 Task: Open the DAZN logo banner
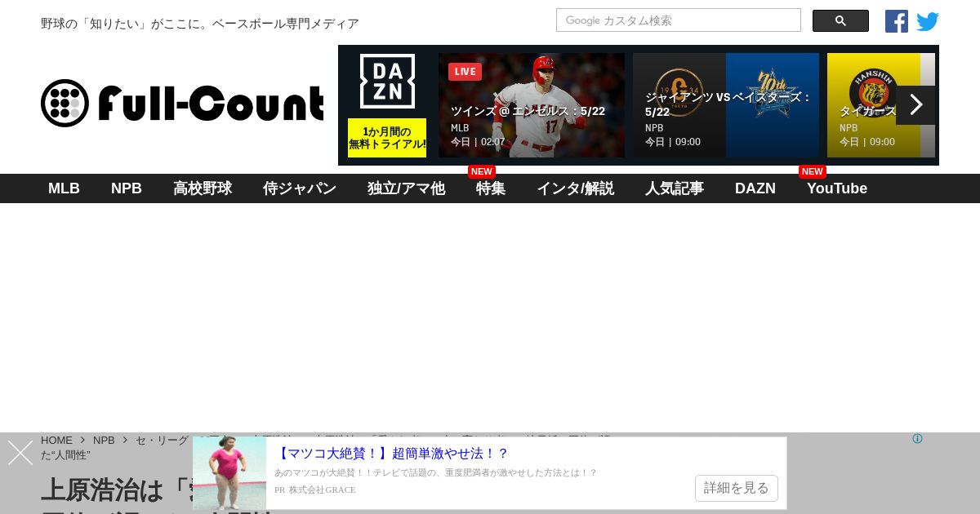pos(387,82)
